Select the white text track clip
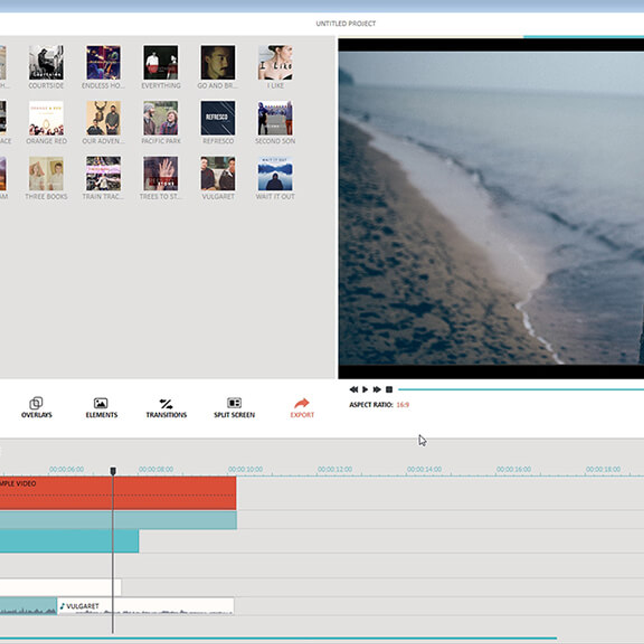Image resolution: width=644 pixels, height=644 pixels. (61, 587)
